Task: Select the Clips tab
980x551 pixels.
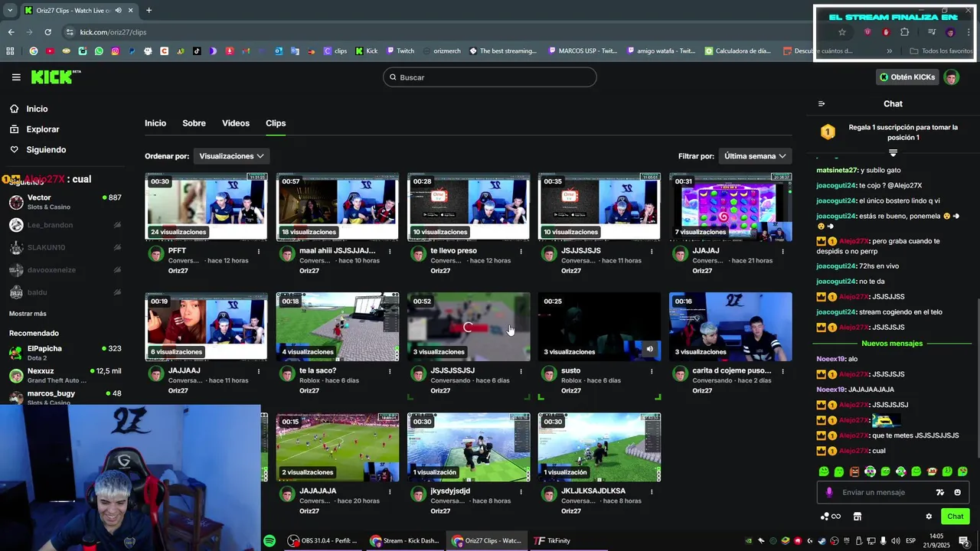Action: [x=276, y=123]
